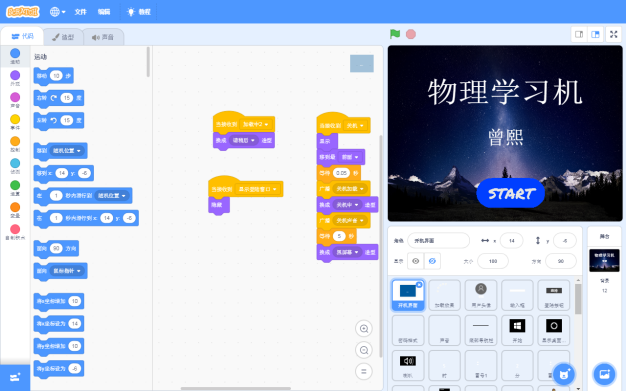Open the tutorials lightbulb button
Viewport: 626px width, 391px height.
point(139,12)
